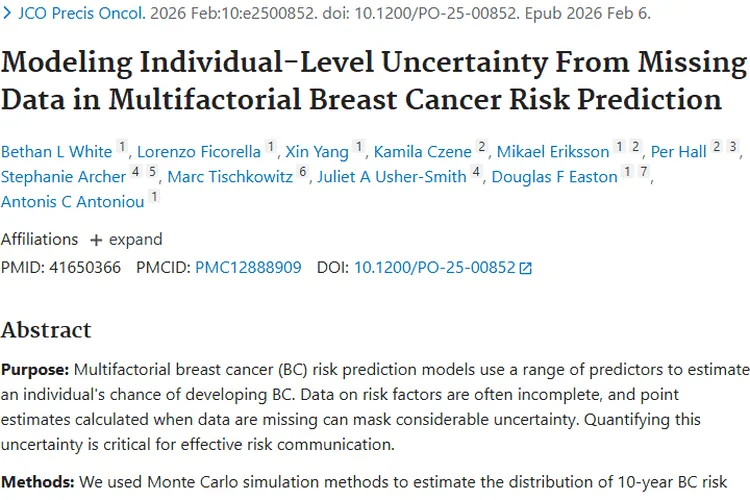Click affiliation superscript 3 after Per Hall

[x=732, y=149]
